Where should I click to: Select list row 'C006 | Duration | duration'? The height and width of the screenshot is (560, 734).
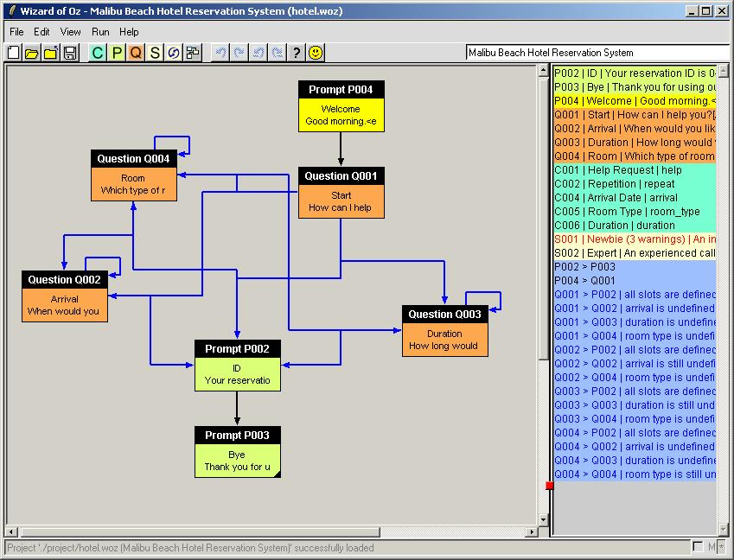[x=635, y=225]
